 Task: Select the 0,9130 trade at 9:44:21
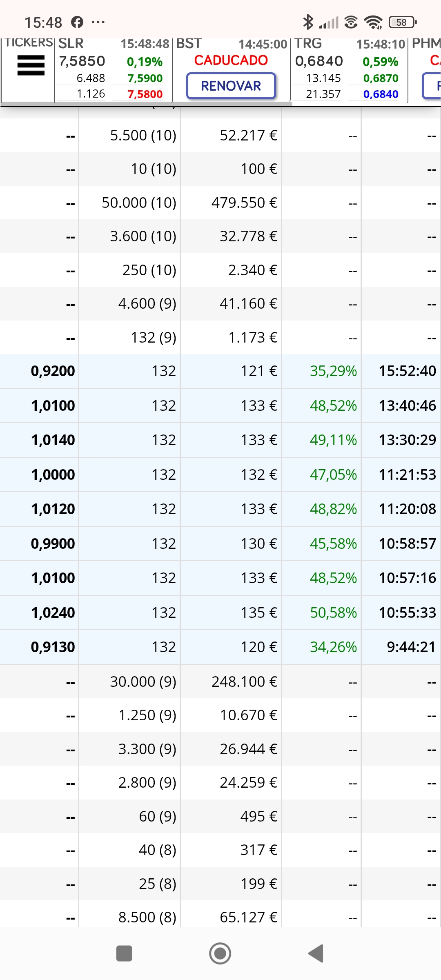(220, 647)
